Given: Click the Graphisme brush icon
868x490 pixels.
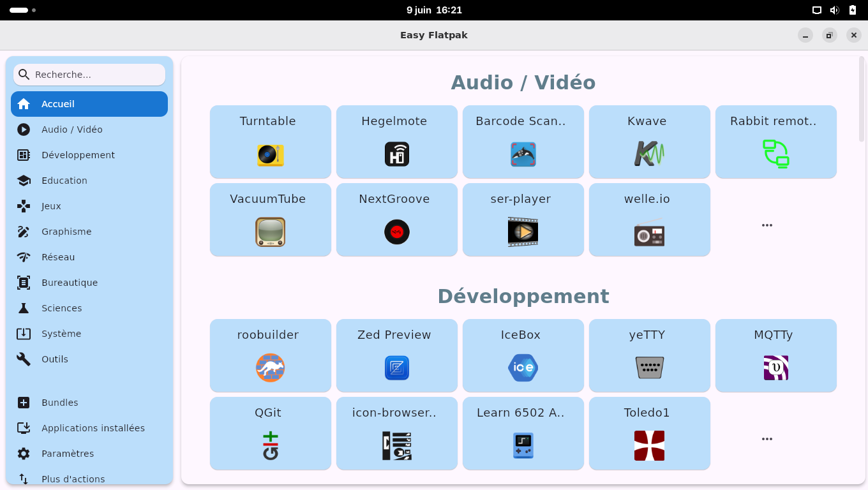Looking at the screenshot, I should click(24, 232).
